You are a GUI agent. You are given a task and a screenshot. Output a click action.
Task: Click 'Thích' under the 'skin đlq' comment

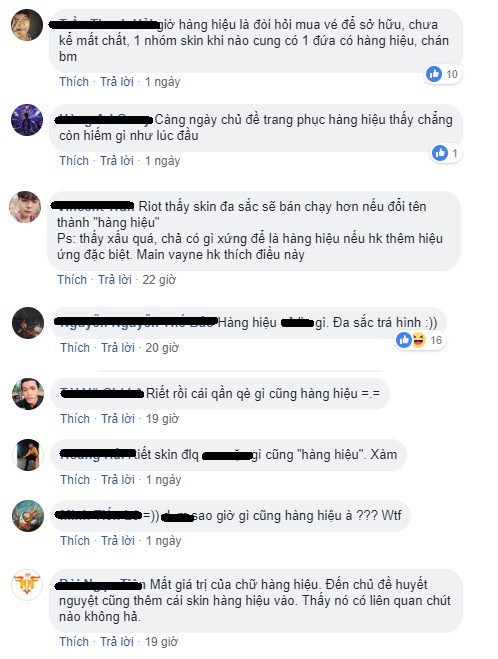tap(75, 480)
